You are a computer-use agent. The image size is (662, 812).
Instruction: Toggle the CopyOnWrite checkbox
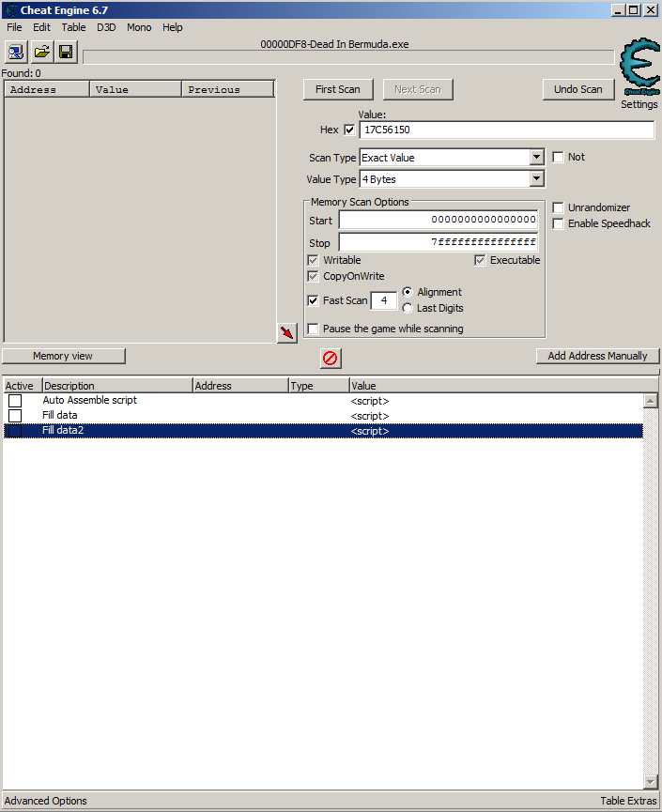(313, 276)
